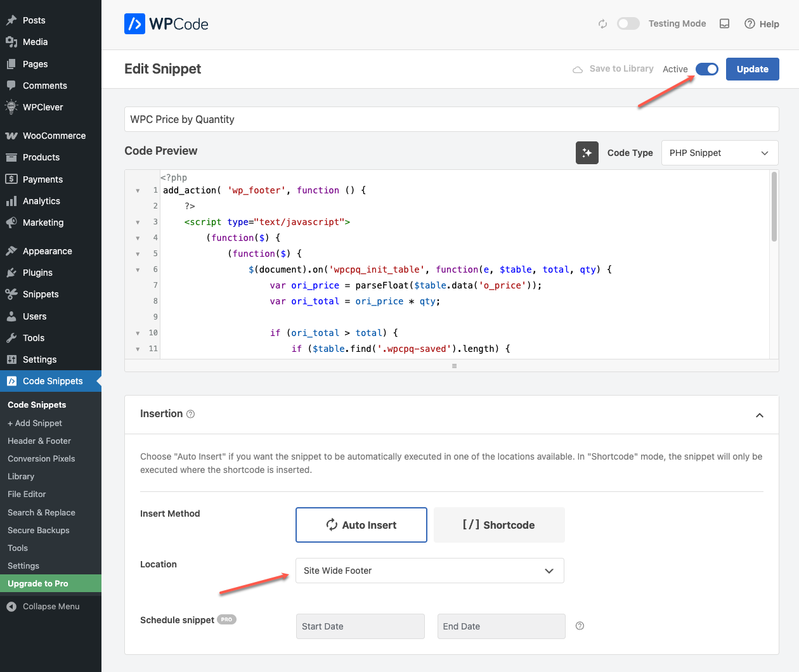Click the snippet title input field

click(451, 119)
